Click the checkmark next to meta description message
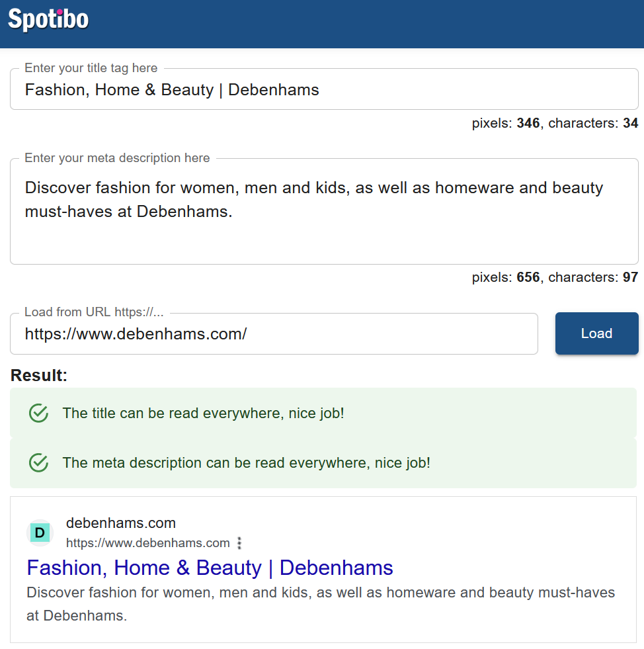644x649 pixels. point(38,463)
